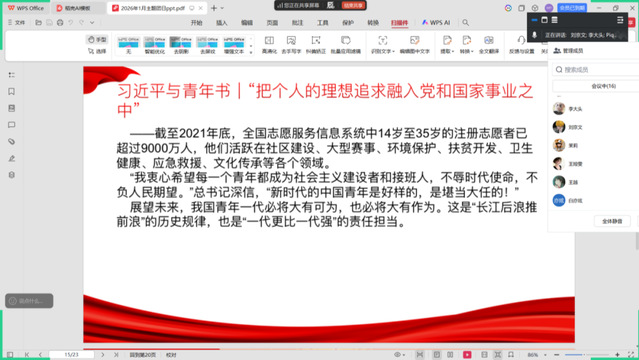
Task: Open the 全文翻译 full translation tool
Action: (x=489, y=44)
